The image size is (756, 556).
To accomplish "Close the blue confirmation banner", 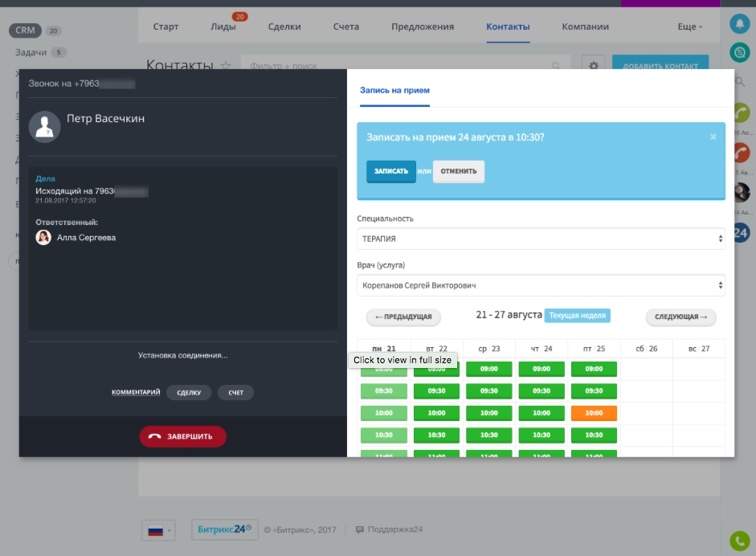I will (713, 137).
